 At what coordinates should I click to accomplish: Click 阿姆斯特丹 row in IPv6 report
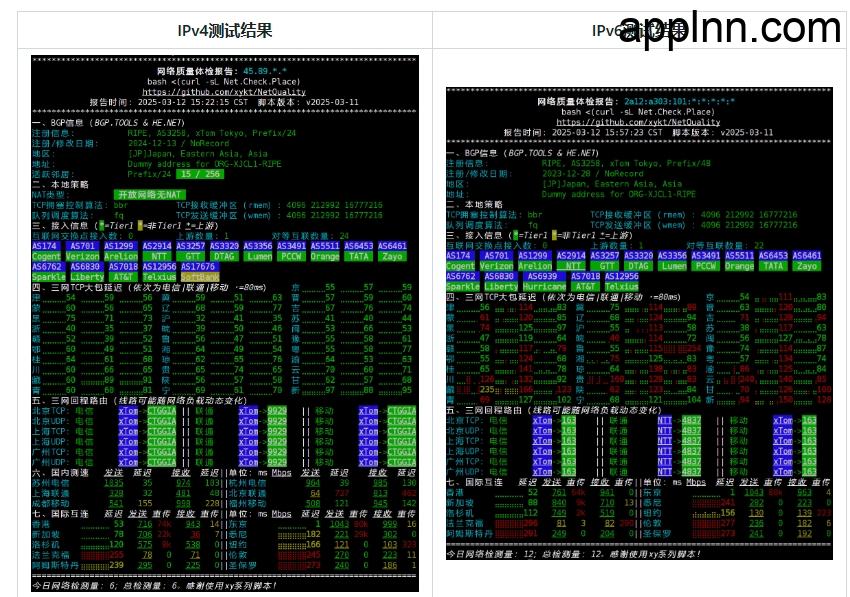click(540, 534)
